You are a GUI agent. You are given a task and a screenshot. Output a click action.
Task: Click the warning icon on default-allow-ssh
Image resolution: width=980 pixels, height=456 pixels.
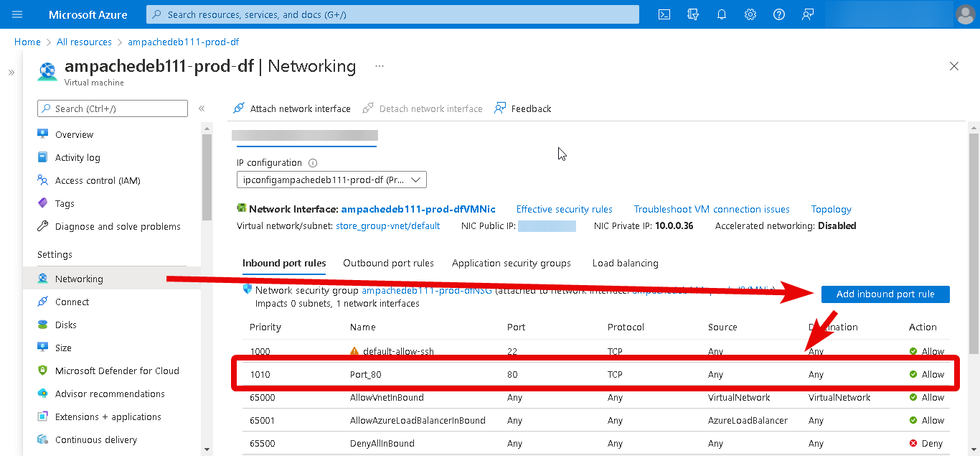354,351
